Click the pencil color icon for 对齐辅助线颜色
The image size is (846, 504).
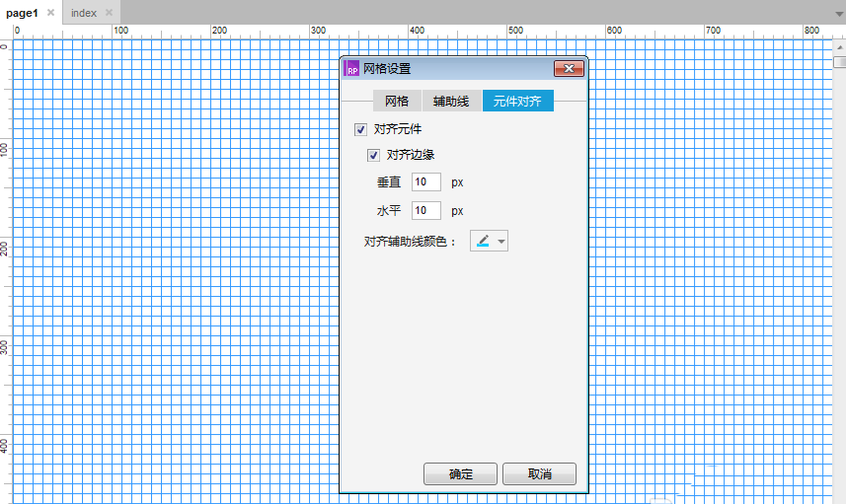pos(483,242)
